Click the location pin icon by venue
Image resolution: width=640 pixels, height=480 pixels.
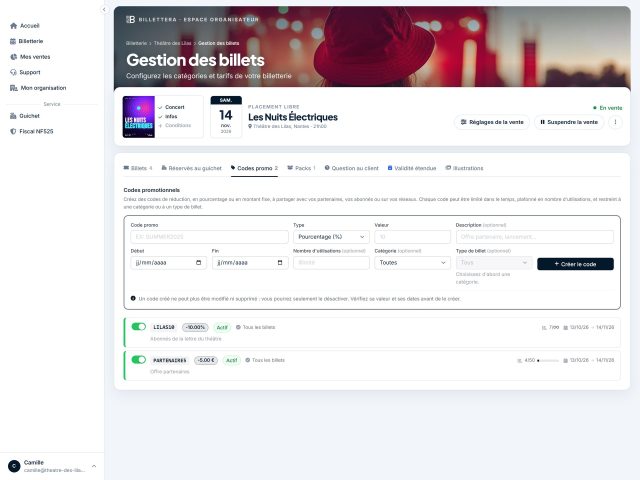pyautogui.click(x=250, y=127)
